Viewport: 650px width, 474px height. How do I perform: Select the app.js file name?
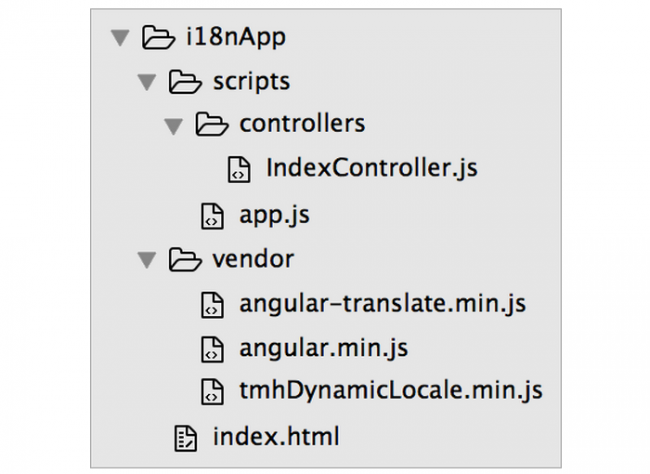point(274,216)
